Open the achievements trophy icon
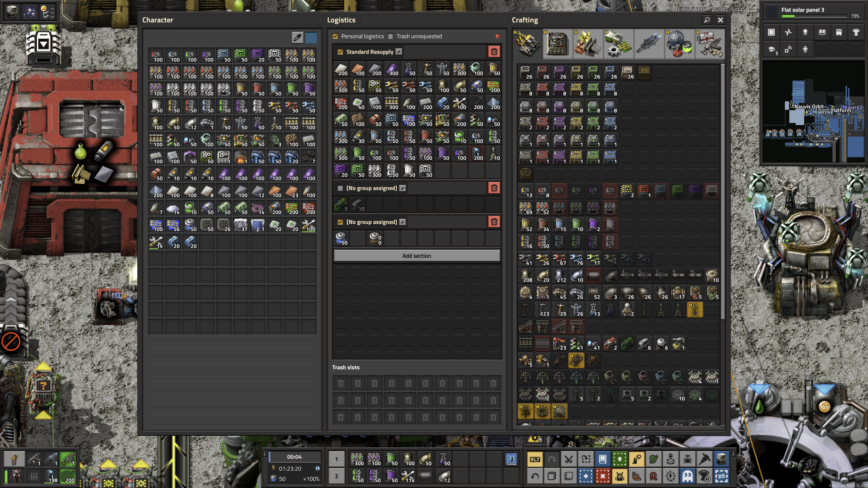This screenshot has width=868, height=488. coord(856,32)
